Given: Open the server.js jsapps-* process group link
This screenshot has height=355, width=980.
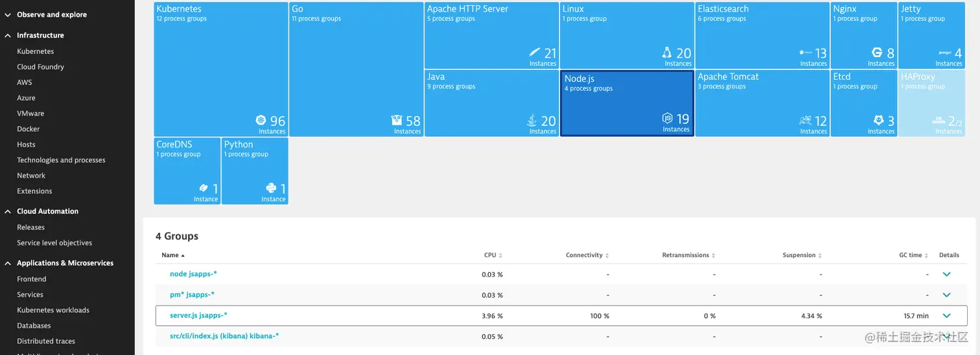Looking at the screenshot, I should tap(198, 315).
